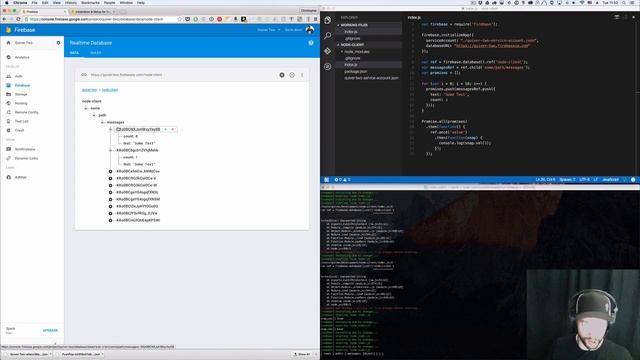Click the UPGRADE link in Firebase sidebar

click(x=50, y=330)
